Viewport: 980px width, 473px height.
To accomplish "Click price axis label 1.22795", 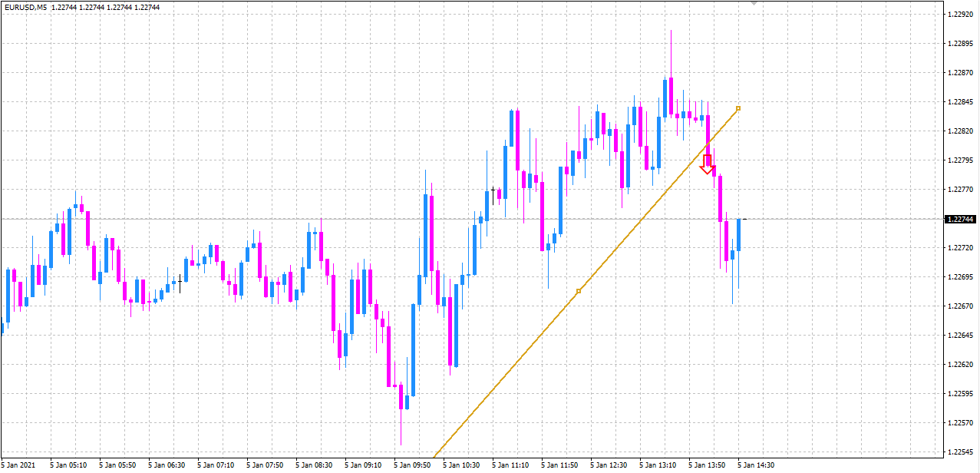I will (961, 160).
